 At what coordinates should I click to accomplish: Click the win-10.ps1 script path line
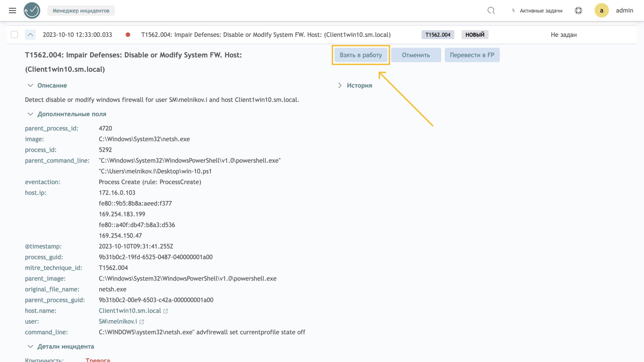(155, 171)
